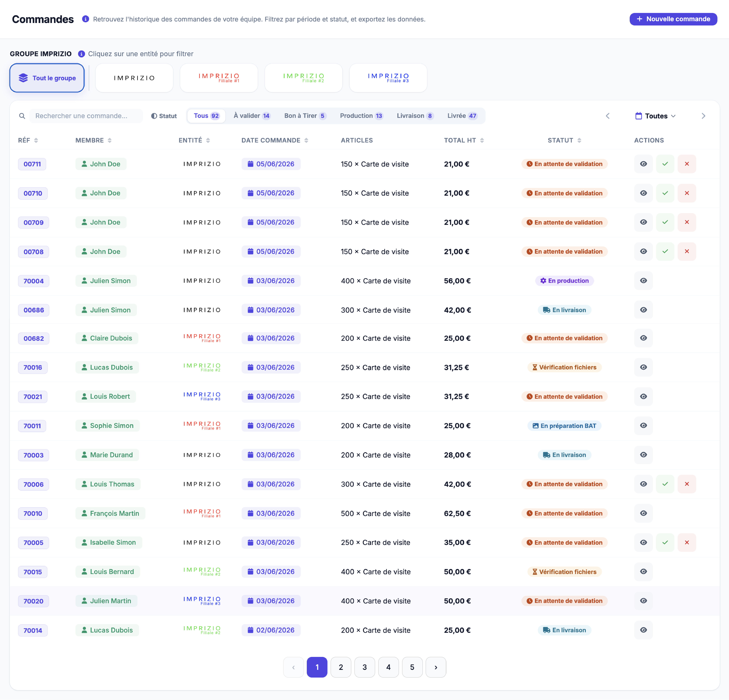Approve order 00711 with green checkmark
The width and height of the screenshot is (729, 700).
(665, 164)
